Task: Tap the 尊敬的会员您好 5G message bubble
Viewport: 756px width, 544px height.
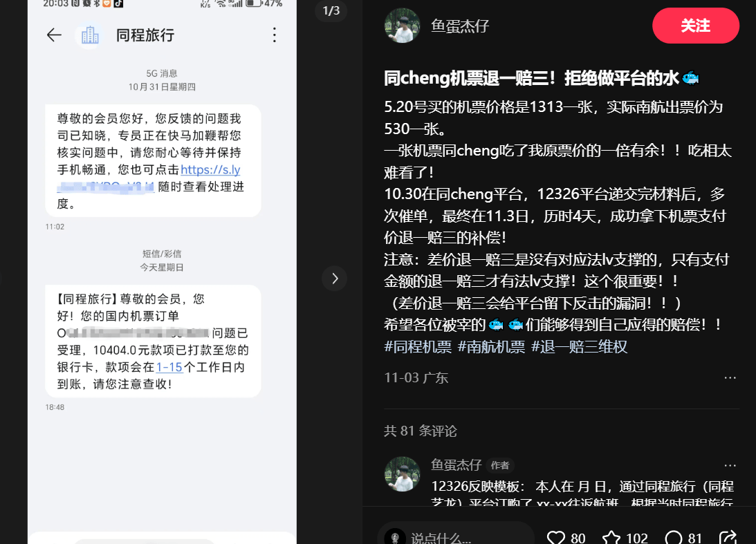Action: pyautogui.click(x=154, y=161)
